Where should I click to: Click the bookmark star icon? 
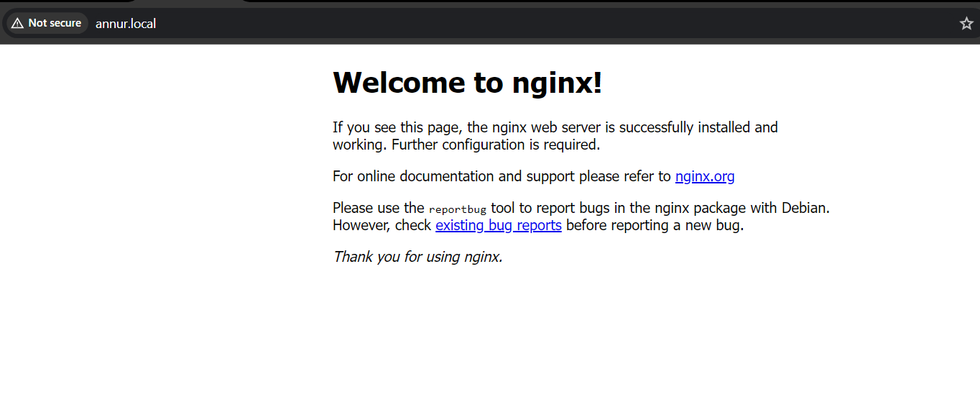tap(966, 24)
